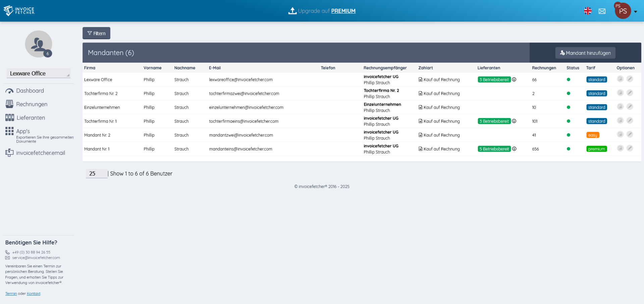The width and height of the screenshot is (644, 304).
Task: Click the document icon for Tochterfirma Nr. 2
Action: (620, 93)
